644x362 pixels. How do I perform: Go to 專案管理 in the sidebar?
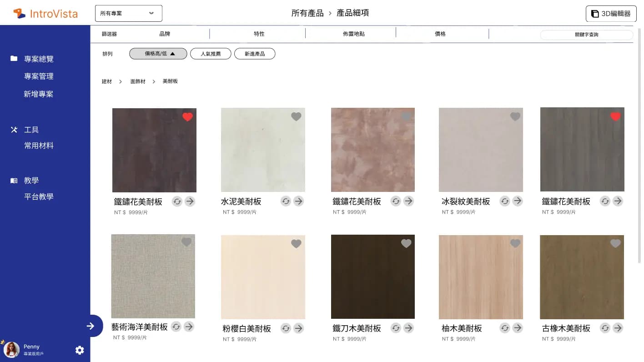[39, 76]
